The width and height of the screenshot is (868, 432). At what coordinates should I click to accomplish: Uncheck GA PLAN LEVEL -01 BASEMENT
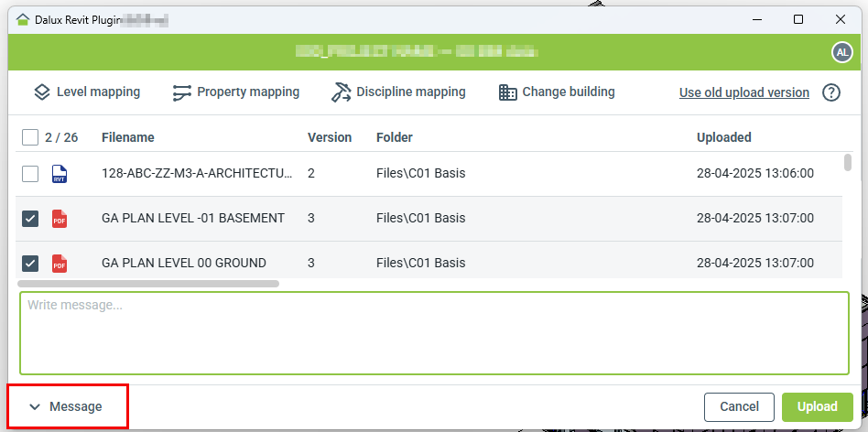pyautogui.click(x=30, y=219)
